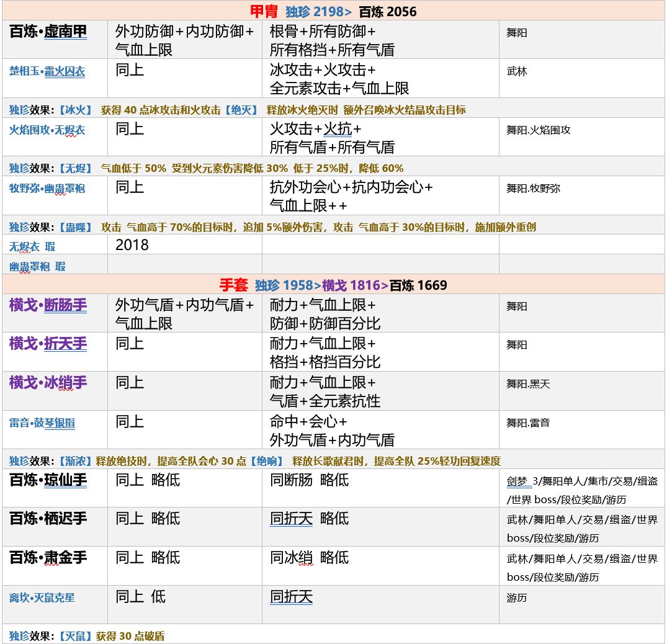Click the 幽蛊罩袍 瑕 row label
The width and height of the screenshot is (667, 644).
pos(37,266)
